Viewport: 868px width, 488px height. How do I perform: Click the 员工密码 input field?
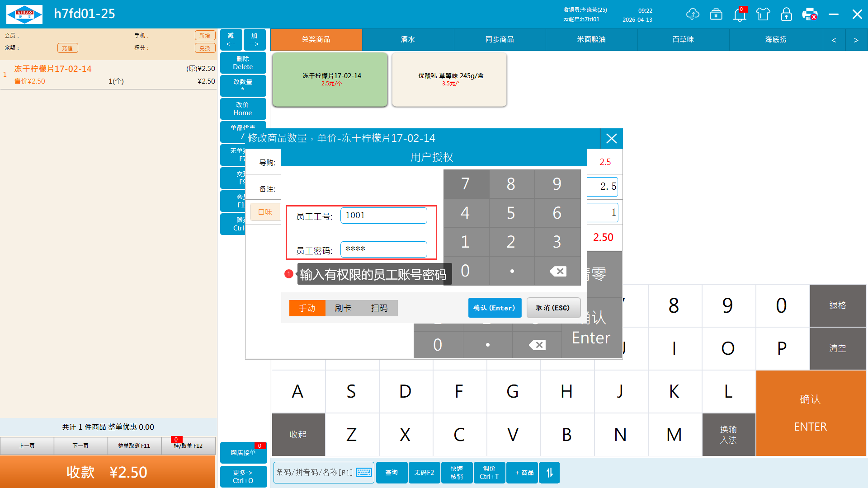(x=383, y=249)
